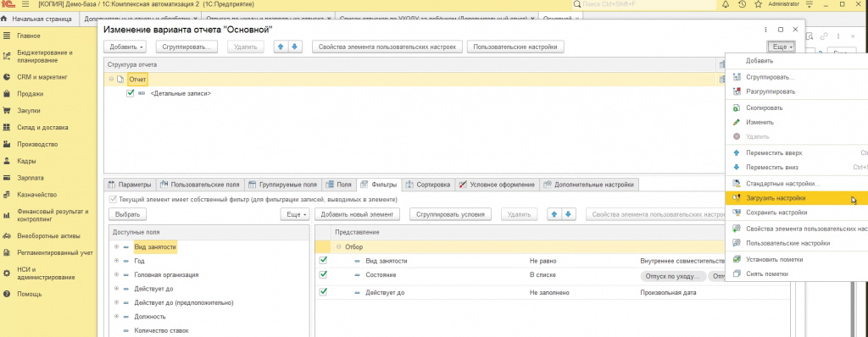The image size is (868, 337).
Task: Switch to the Группируемые поля tab
Action: 282,185
